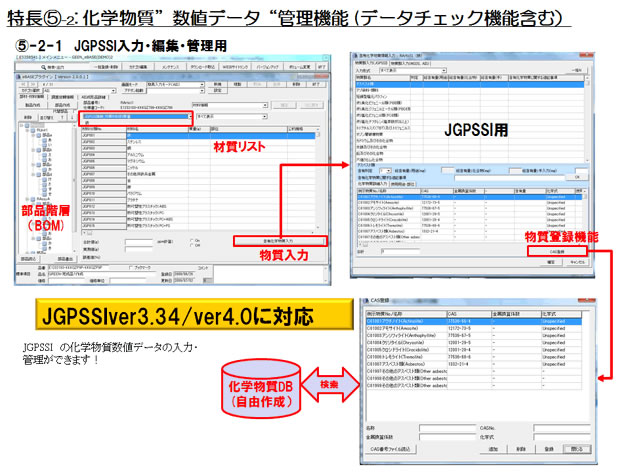Click the カテゴリ編集 button in main menu
Image resolution: width=630 pixels, height=473 pixels.
(138, 67)
